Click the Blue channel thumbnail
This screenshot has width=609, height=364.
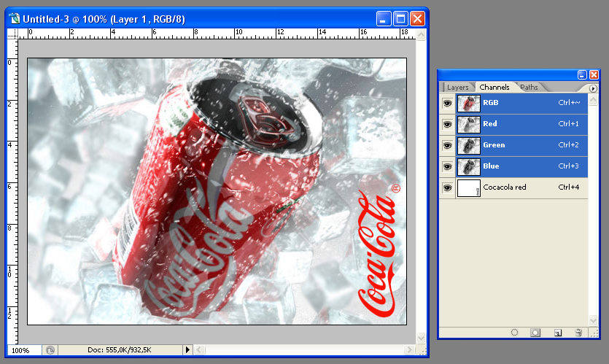(469, 166)
